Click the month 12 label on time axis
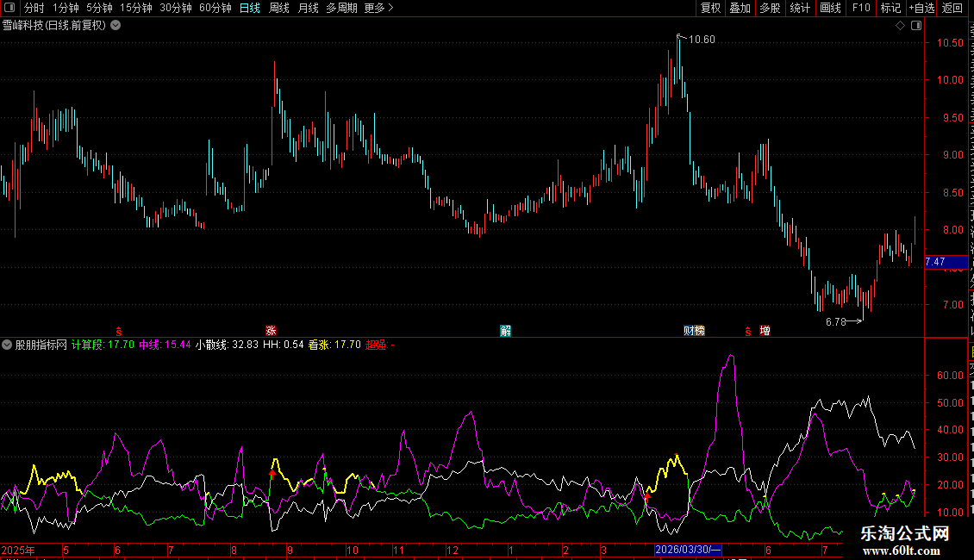The height and width of the screenshot is (560, 974). pyautogui.click(x=453, y=550)
